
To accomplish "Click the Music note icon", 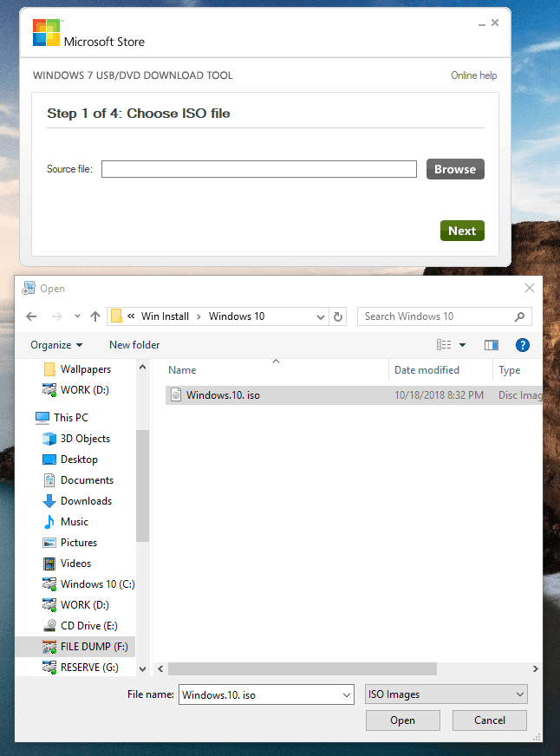I will (49, 522).
